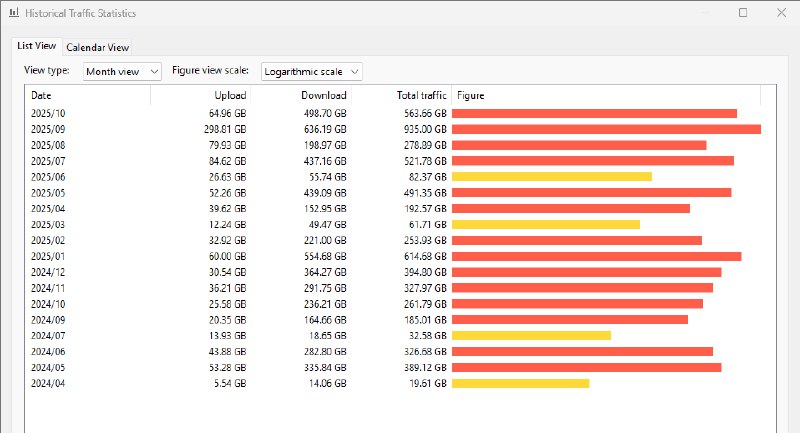This screenshot has height=433, width=800.
Task: Select the List View tab
Action: pos(38,46)
